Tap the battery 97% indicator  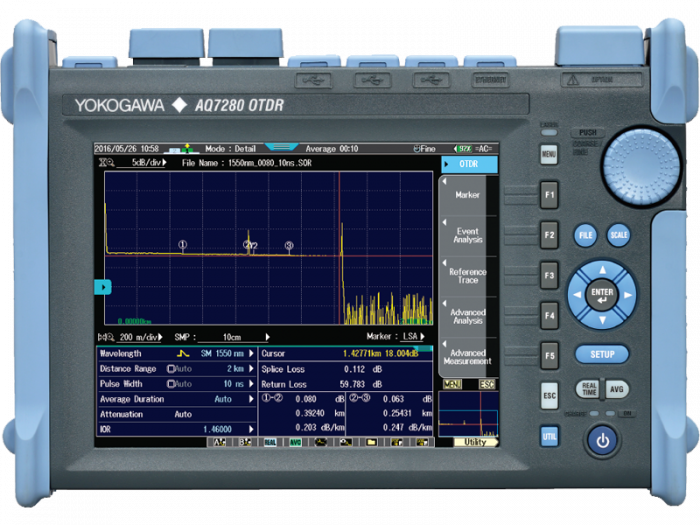463,149
